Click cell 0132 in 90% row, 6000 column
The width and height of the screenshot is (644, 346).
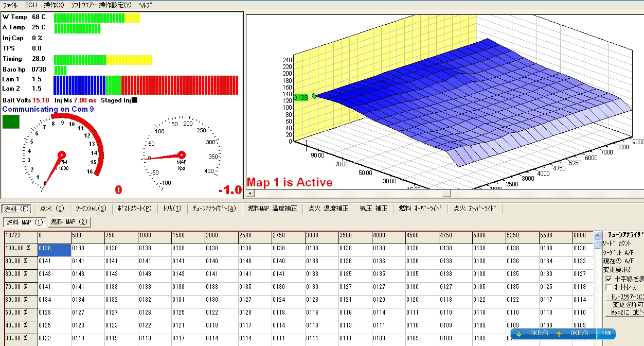[x=582, y=263]
